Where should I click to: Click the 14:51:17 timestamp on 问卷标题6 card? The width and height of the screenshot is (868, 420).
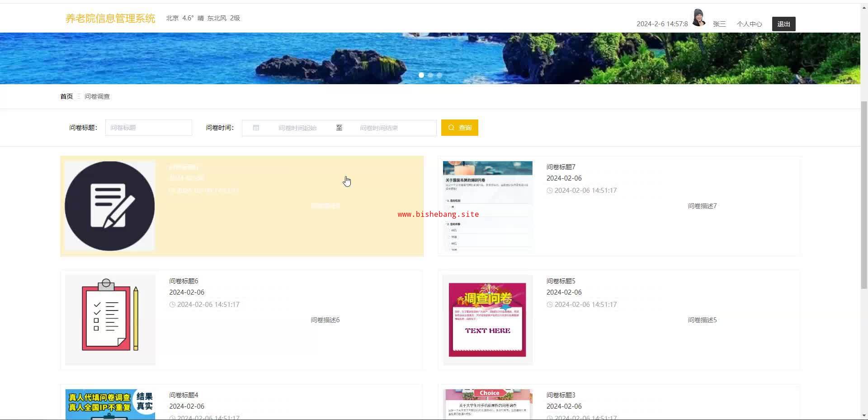(x=208, y=305)
